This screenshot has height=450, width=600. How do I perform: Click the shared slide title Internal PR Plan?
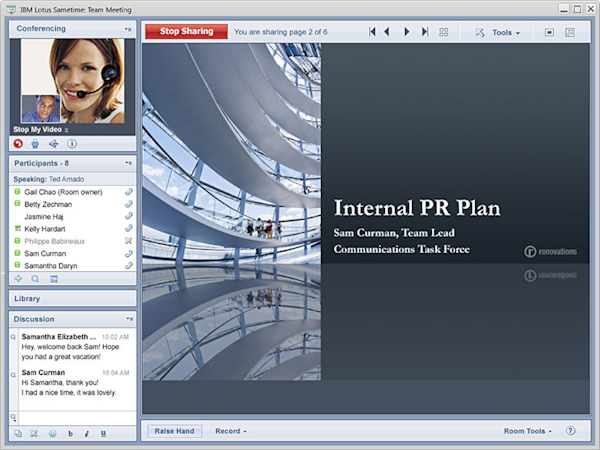pos(417,208)
